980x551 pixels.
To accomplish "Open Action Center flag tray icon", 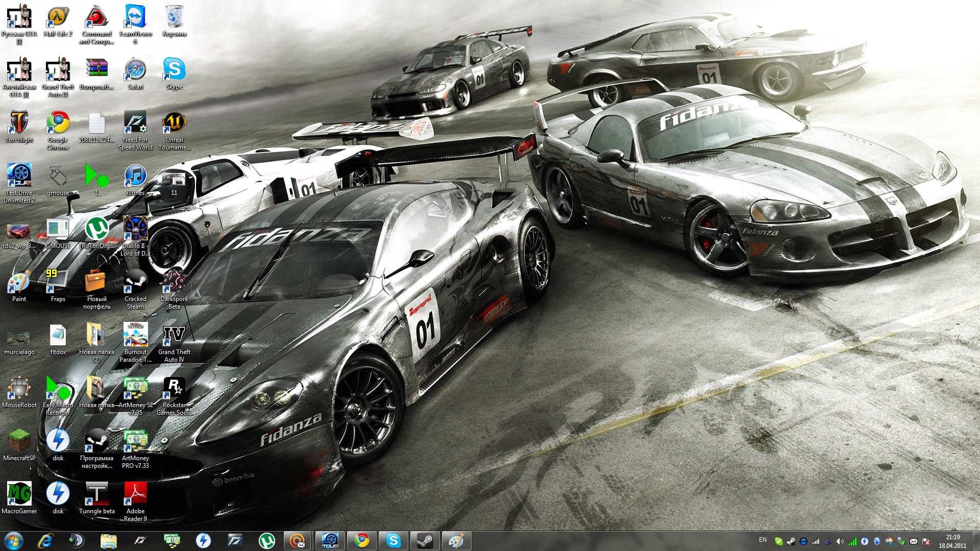I will 926,541.
